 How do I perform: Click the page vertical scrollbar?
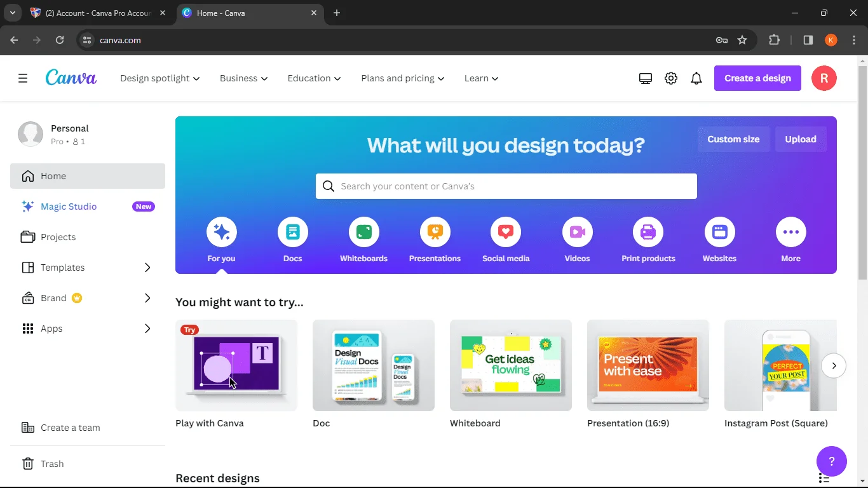[x=862, y=172]
